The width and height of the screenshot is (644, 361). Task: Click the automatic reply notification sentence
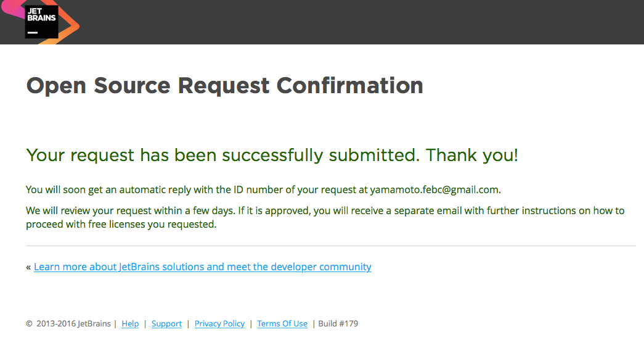[263, 189]
